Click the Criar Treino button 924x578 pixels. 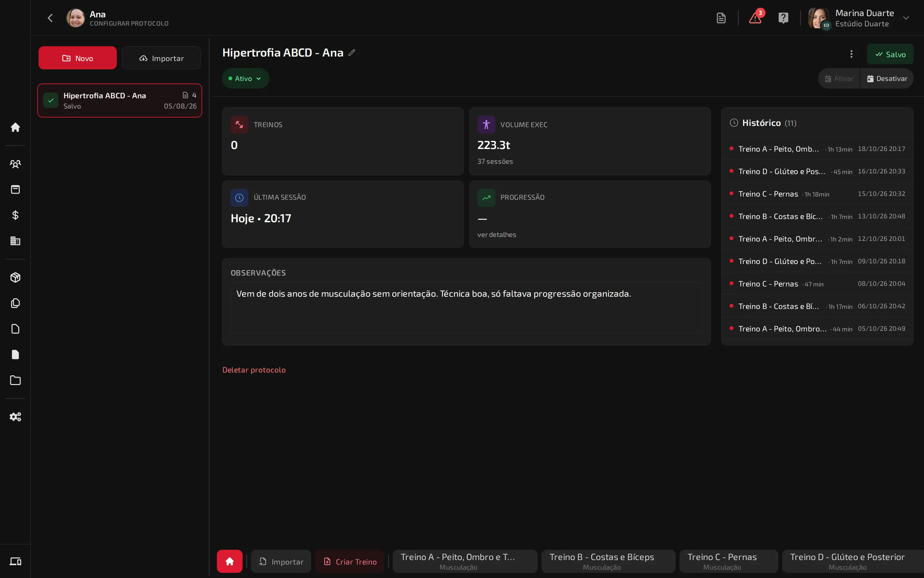(x=350, y=561)
